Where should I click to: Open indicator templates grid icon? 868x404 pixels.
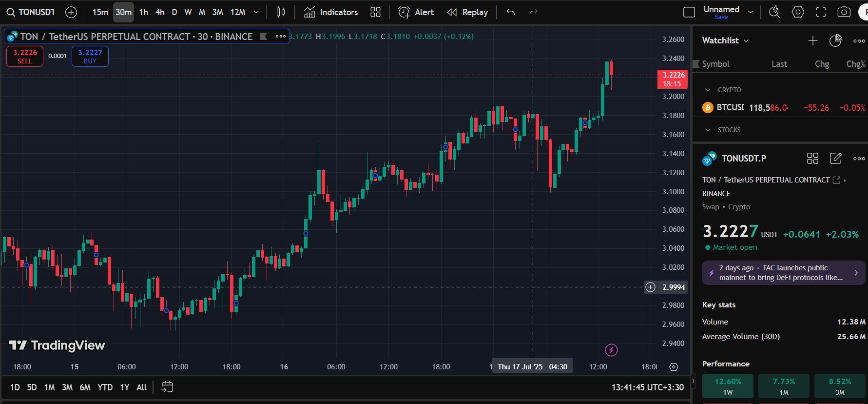click(375, 12)
